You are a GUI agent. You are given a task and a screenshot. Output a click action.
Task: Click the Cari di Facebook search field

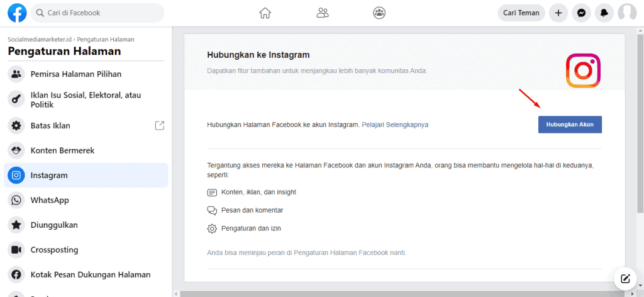(x=97, y=13)
